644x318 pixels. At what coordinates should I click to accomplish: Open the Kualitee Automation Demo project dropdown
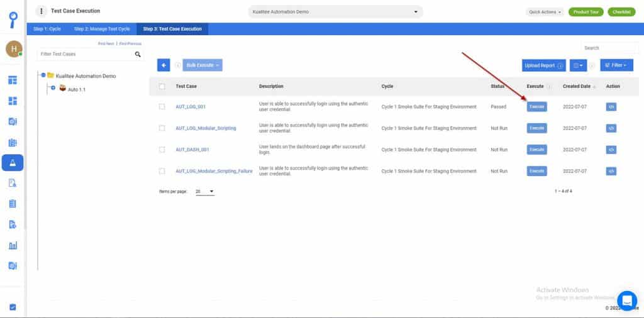(335, 11)
